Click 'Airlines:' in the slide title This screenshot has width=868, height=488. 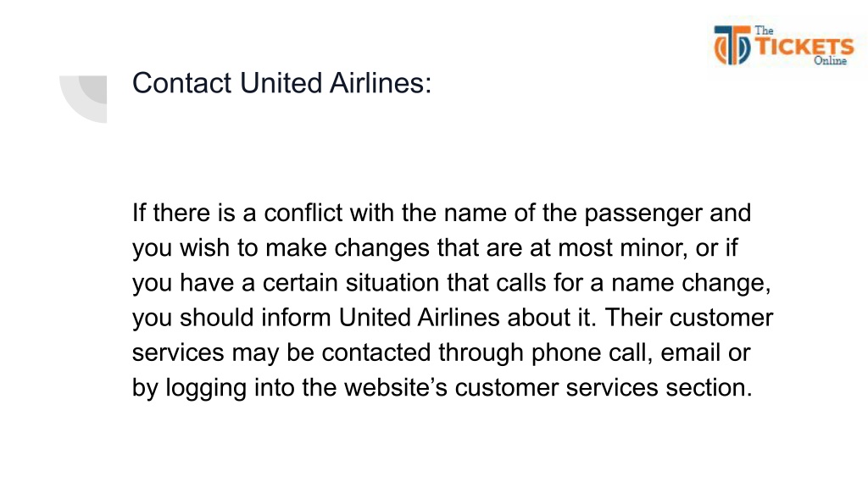381,83
